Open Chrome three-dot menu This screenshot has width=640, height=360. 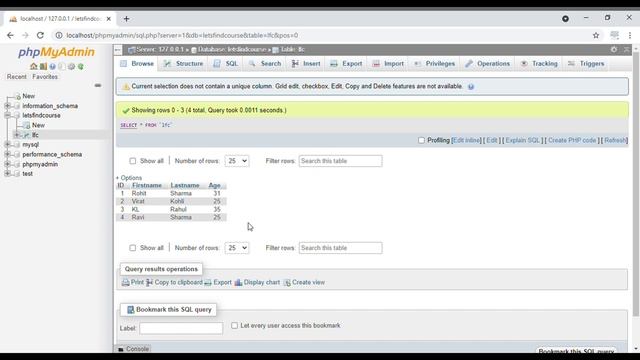point(630,36)
